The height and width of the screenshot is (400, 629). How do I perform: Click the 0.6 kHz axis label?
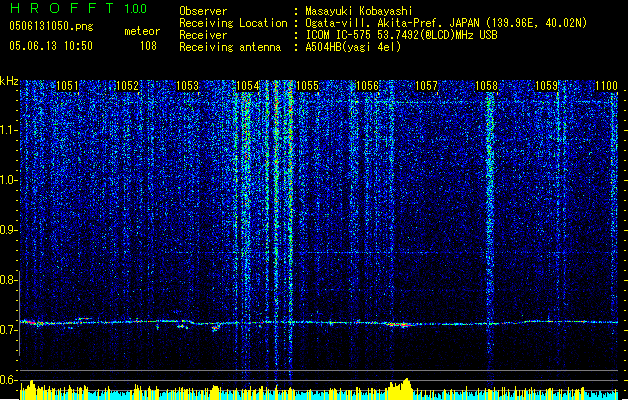click(8, 380)
